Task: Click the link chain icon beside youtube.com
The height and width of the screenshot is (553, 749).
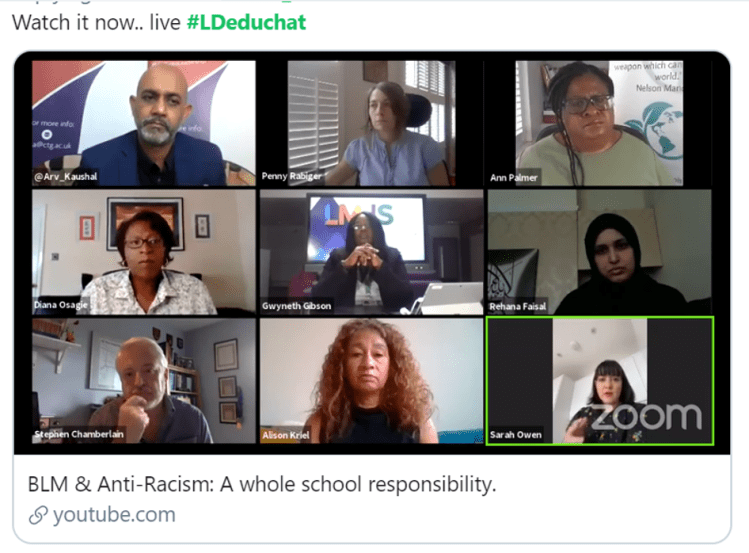Action: pyautogui.click(x=38, y=515)
